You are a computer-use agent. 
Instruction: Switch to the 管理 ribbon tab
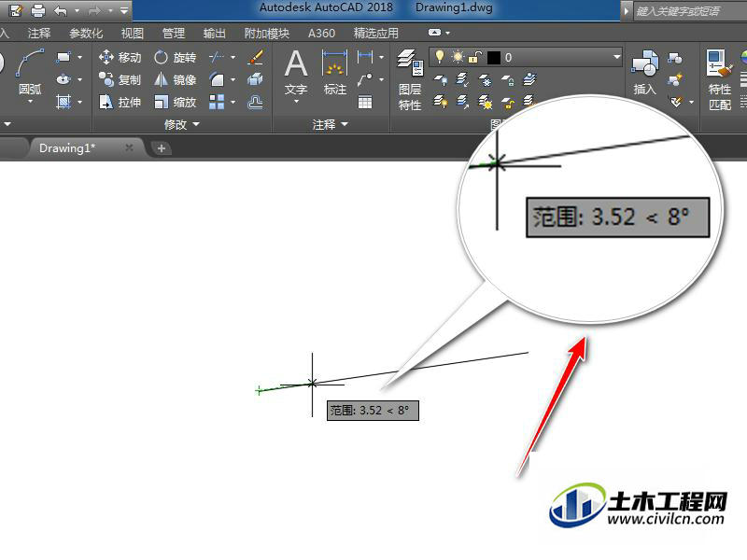[x=174, y=34]
